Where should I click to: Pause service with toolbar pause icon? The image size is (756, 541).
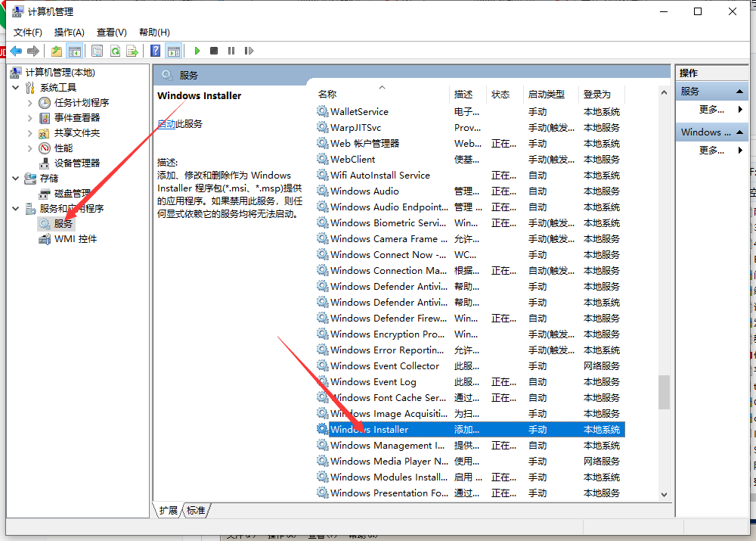[x=231, y=51]
